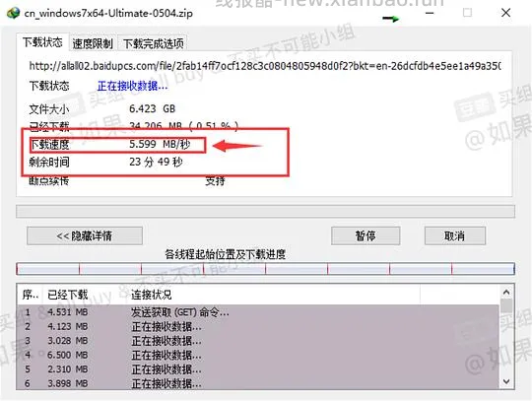This screenshot has height=401, width=532.
Task: Click the file size value 6.423 GB
Action: point(152,109)
